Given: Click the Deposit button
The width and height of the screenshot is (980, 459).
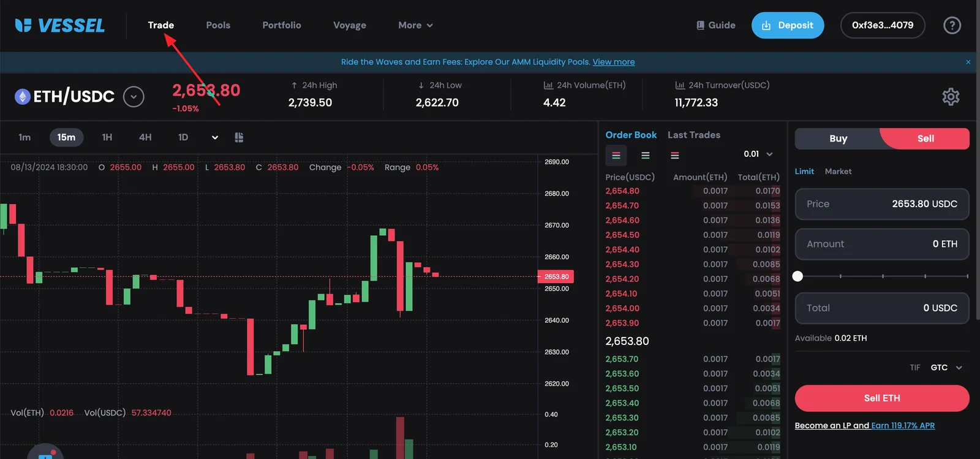Looking at the screenshot, I should (x=788, y=25).
